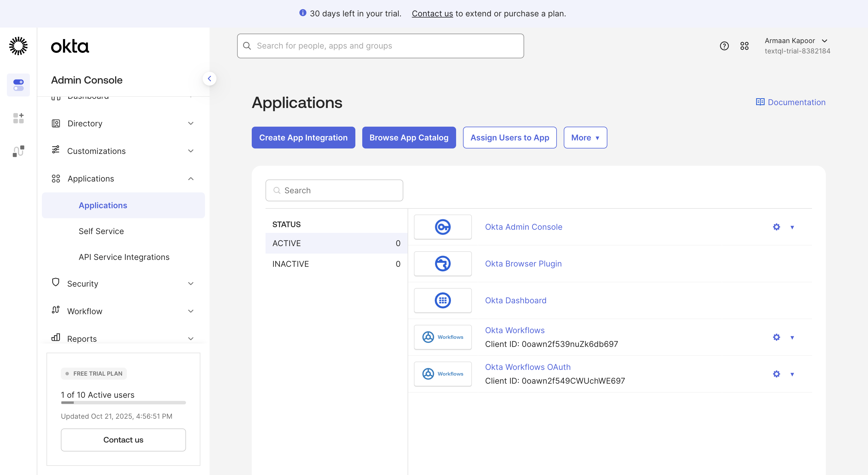Click the Okta sunburst logo icon
The width and height of the screenshot is (868, 475).
(x=18, y=46)
